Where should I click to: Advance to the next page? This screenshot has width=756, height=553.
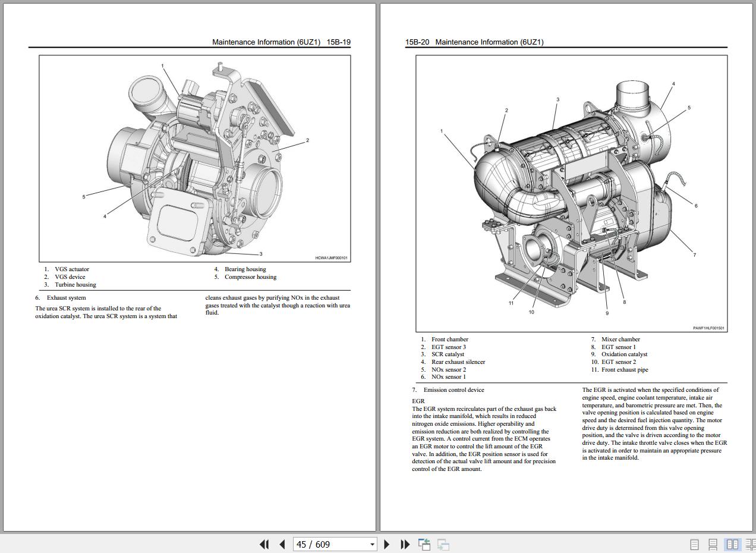(387, 544)
